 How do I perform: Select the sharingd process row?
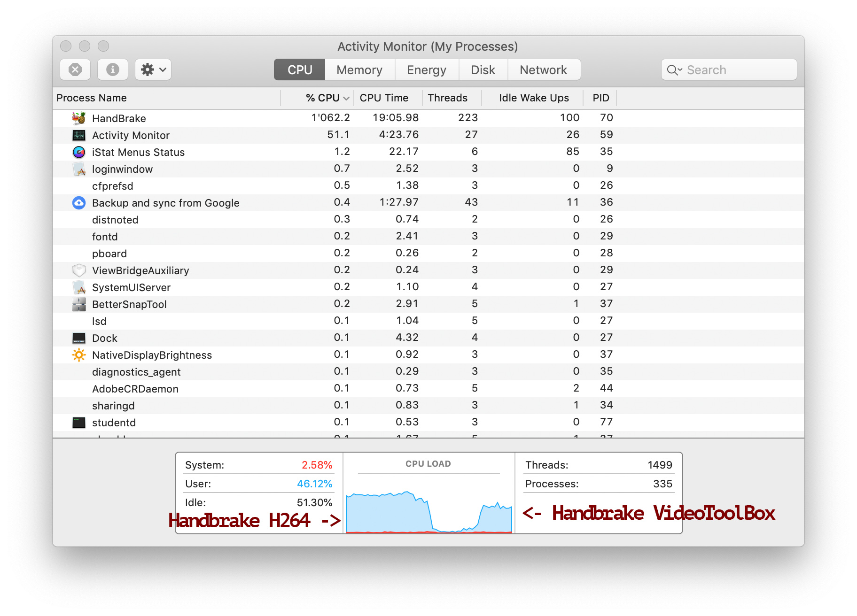pos(428,405)
